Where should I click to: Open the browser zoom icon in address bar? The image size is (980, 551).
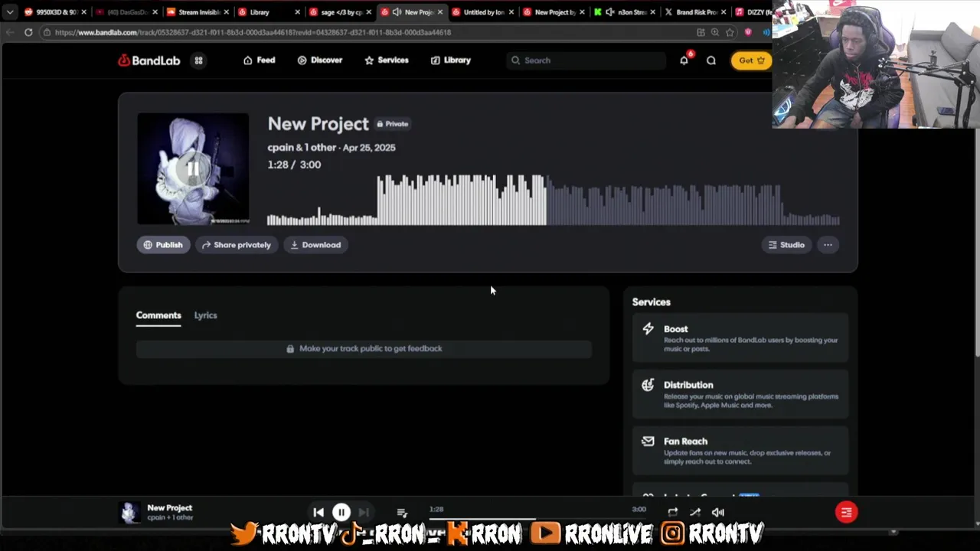click(715, 32)
